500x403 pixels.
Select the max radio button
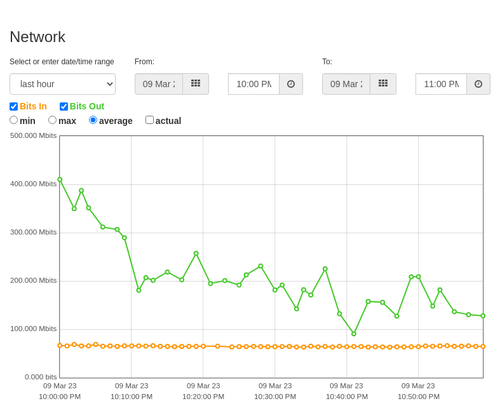point(52,120)
